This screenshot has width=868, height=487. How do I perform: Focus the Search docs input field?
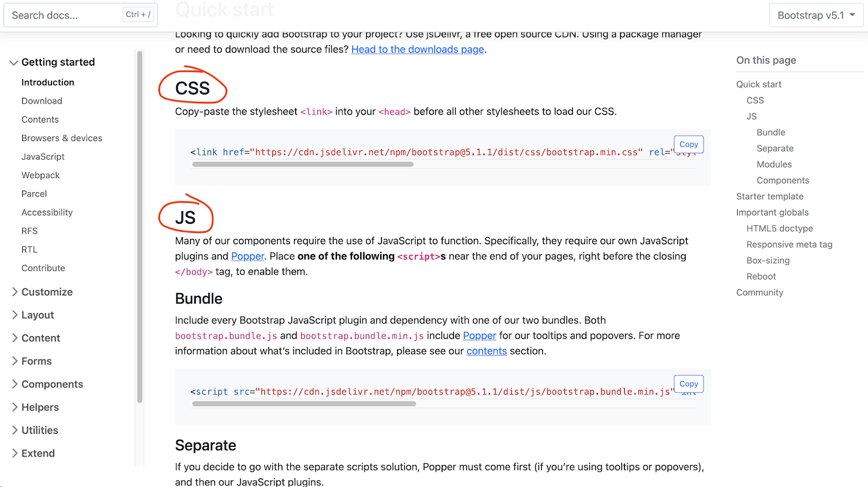[81, 15]
